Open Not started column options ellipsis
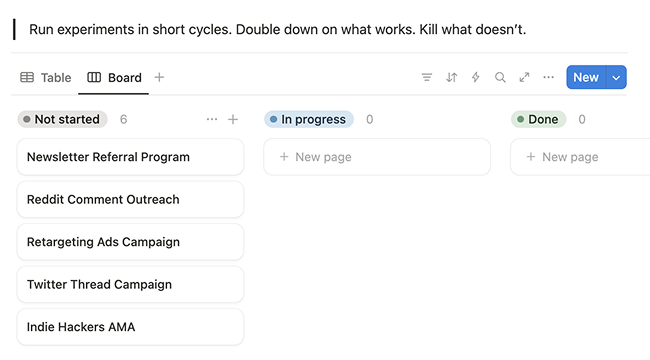This screenshot has width=650, height=360. coord(212,119)
